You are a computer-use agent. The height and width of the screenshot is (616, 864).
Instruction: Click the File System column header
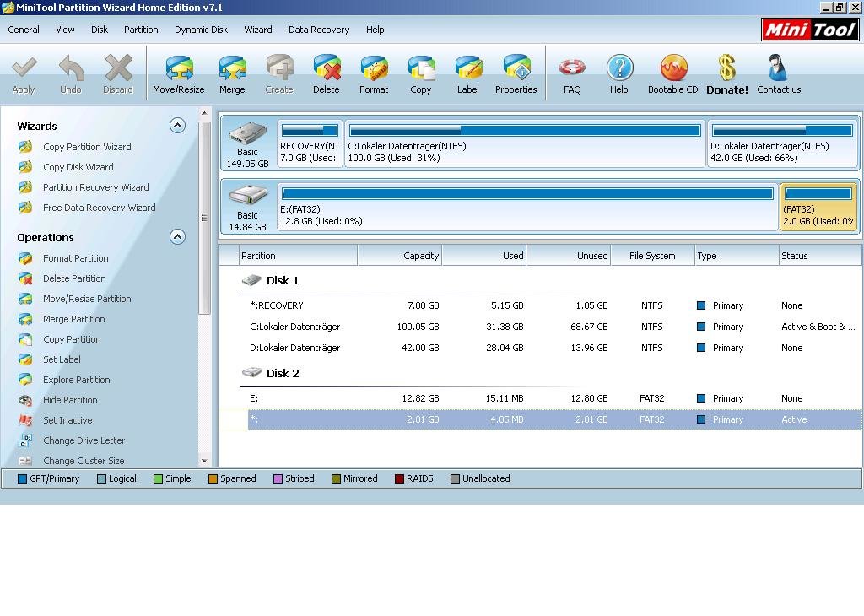tap(652, 256)
